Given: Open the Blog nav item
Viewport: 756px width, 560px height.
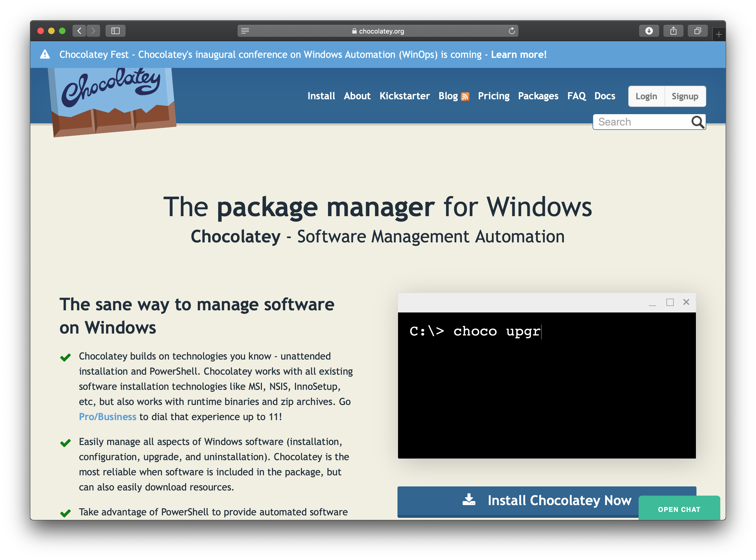Looking at the screenshot, I should [448, 96].
